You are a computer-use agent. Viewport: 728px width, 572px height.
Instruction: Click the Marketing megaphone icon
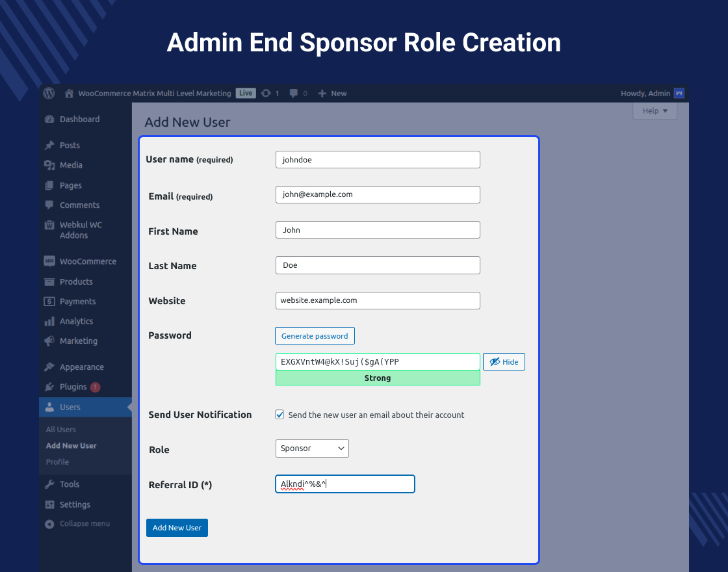pyautogui.click(x=49, y=341)
